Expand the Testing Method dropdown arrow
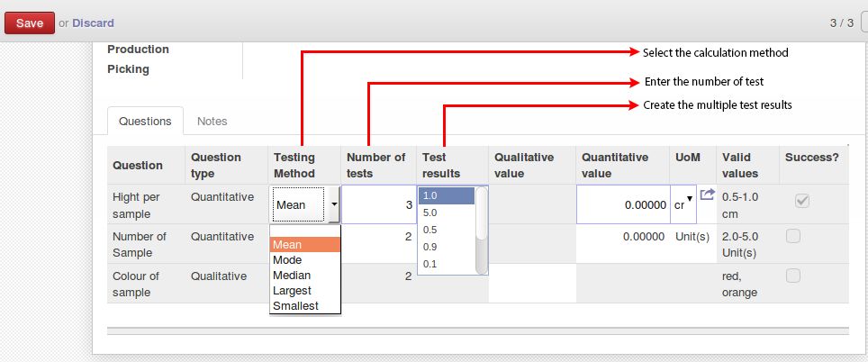Screen dimensions: 868x362 coord(334,204)
